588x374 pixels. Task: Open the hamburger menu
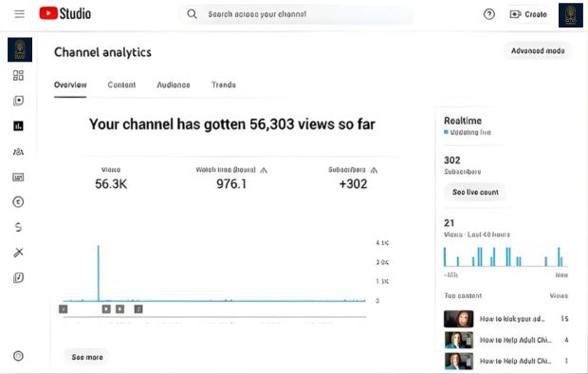coord(20,14)
